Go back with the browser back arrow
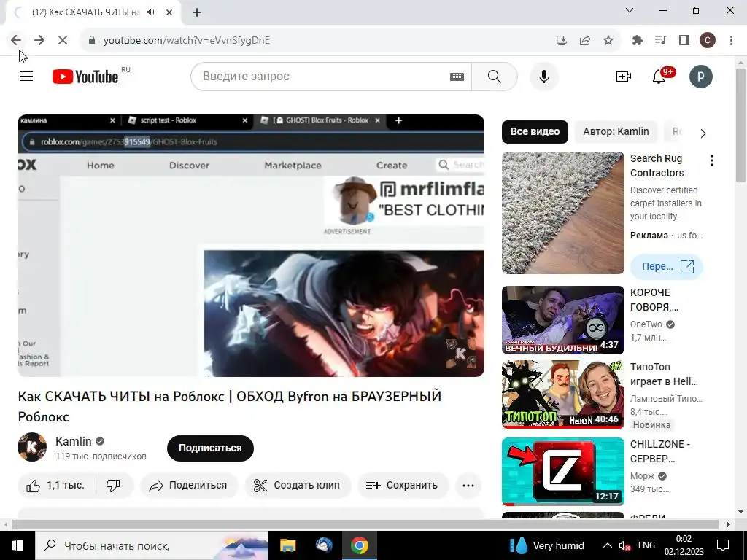The height and width of the screenshot is (560, 747). (x=16, y=41)
